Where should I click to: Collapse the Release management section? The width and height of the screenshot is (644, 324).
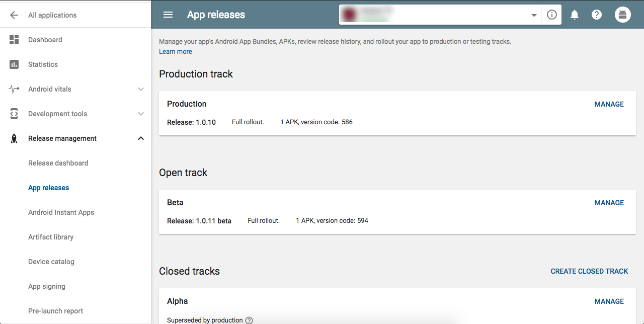140,138
